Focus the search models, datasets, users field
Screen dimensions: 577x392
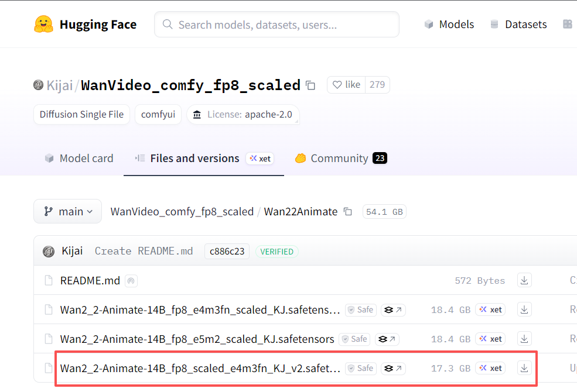(276, 24)
